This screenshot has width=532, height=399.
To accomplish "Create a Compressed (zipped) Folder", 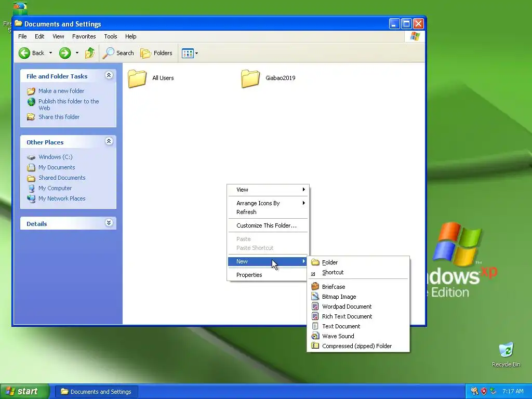I will [x=358, y=345].
